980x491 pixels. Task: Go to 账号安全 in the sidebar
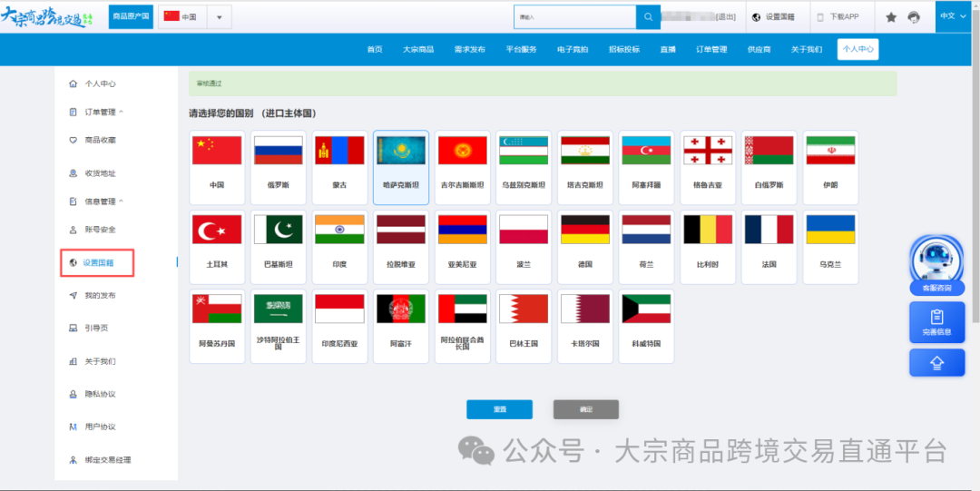[x=100, y=230]
